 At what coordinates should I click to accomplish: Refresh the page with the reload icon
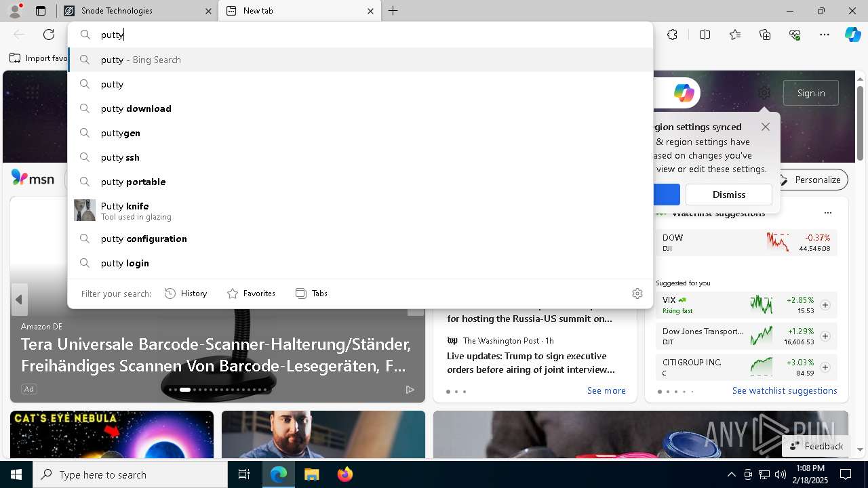49,35
